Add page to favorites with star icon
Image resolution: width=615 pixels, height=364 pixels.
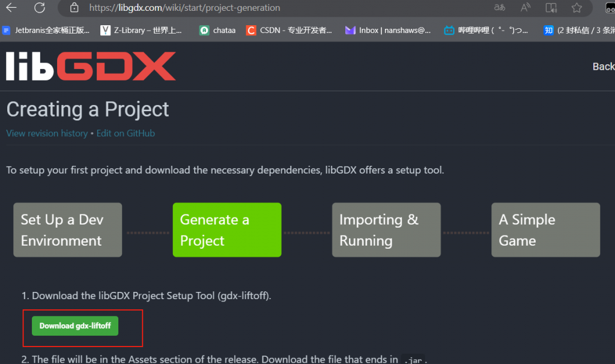coord(577,8)
